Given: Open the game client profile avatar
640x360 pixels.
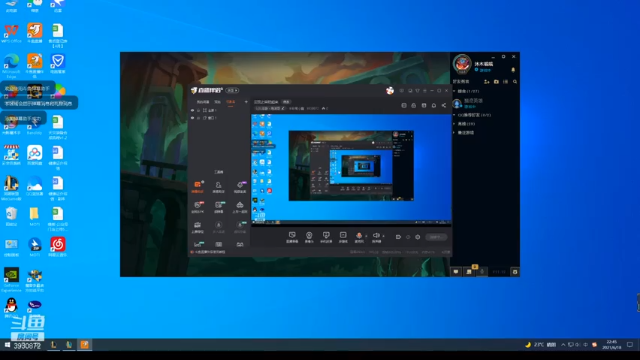Looking at the screenshot, I should [x=462, y=64].
